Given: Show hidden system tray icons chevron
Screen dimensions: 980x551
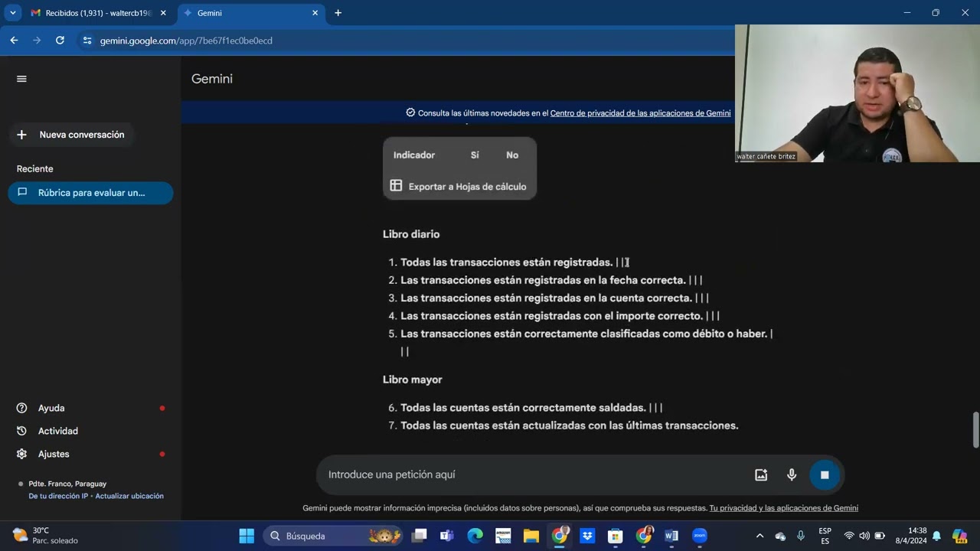Looking at the screenshot, I should click(x=759, y=536).
